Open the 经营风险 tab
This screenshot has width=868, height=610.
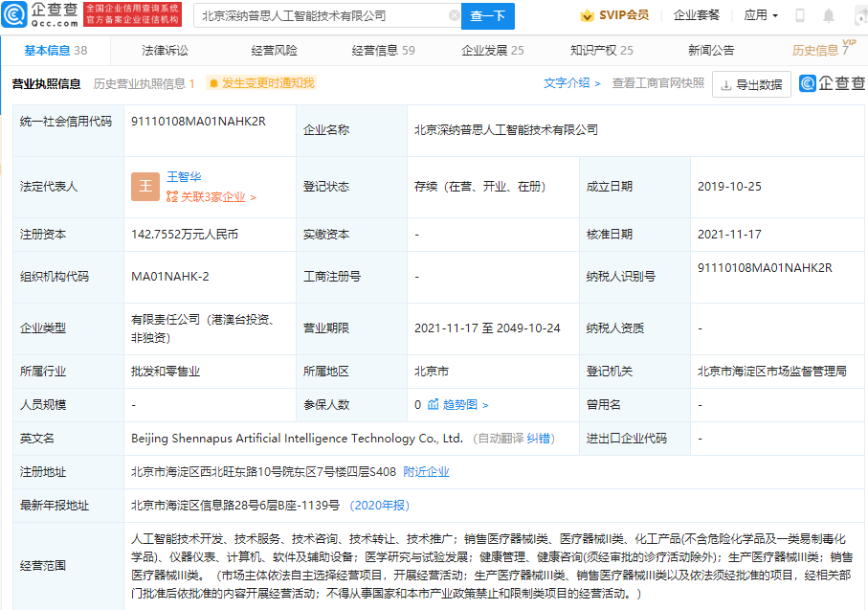[274, 50]
